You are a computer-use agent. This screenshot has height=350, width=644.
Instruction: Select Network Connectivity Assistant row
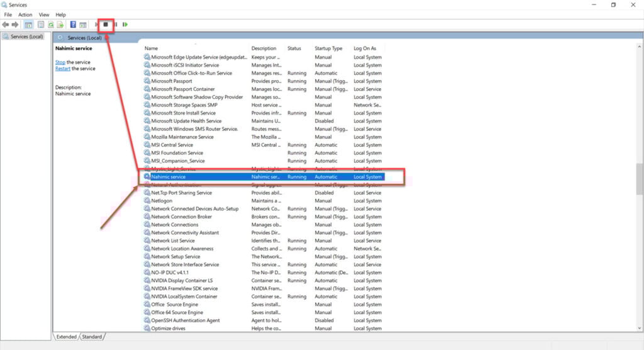click(x=264, y=232)
